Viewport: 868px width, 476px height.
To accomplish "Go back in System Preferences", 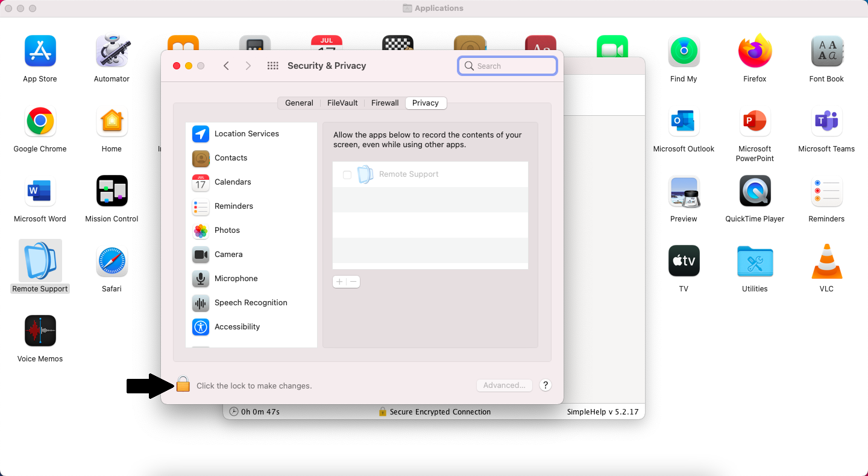I will click(x=226, y=66).
